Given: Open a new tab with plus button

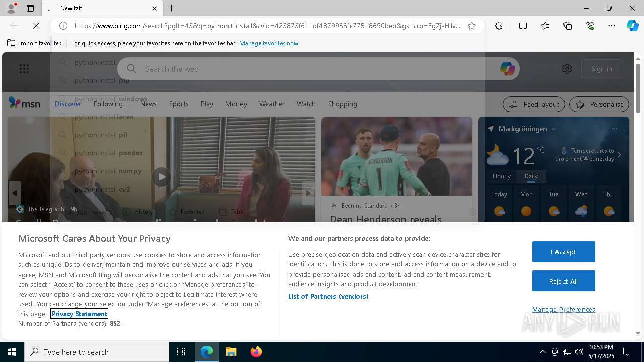Looking at the screenshot, I should point(172,8).
